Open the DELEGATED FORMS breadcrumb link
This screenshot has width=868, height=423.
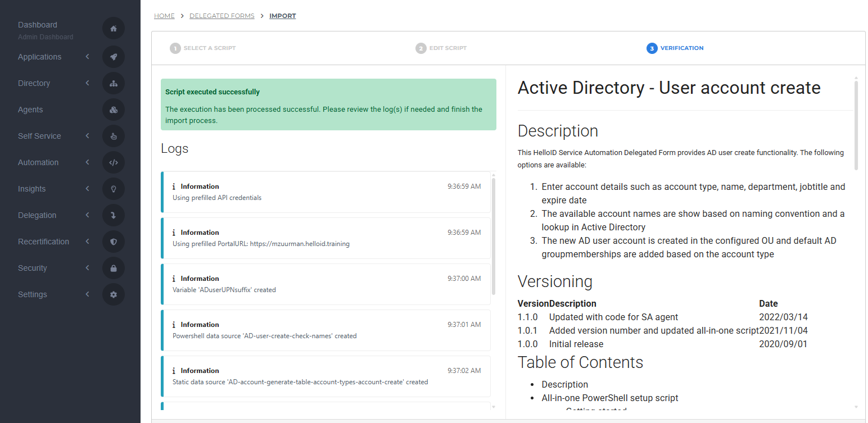221,15
